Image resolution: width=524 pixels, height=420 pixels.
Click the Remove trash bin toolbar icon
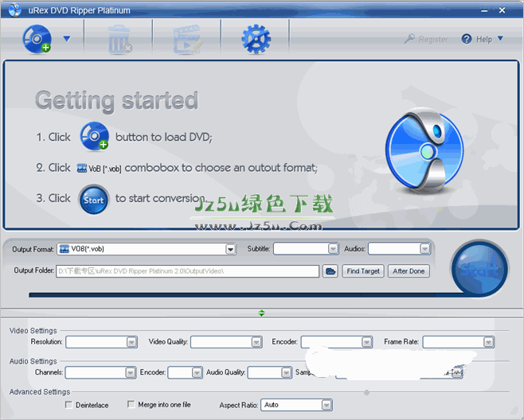point(119,40)
